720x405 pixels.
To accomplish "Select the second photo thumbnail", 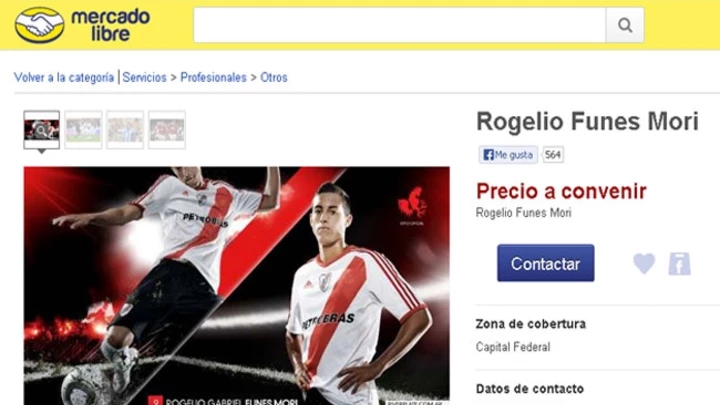I will pos(83,130).
